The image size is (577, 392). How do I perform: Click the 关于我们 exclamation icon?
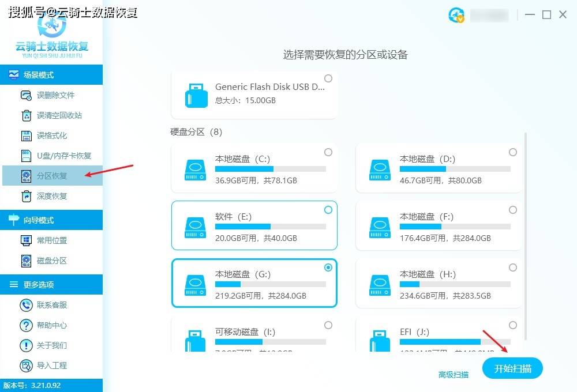26,345
